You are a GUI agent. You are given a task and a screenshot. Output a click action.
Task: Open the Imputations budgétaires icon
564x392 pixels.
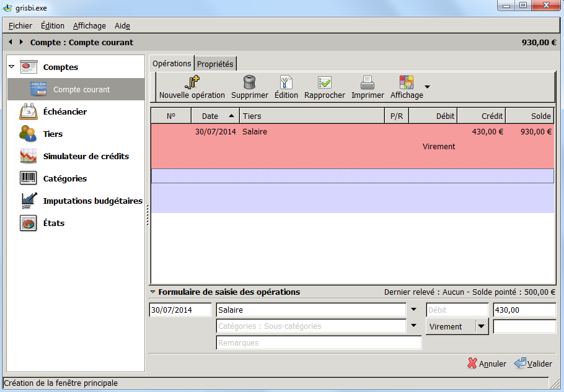click(27, 201)
